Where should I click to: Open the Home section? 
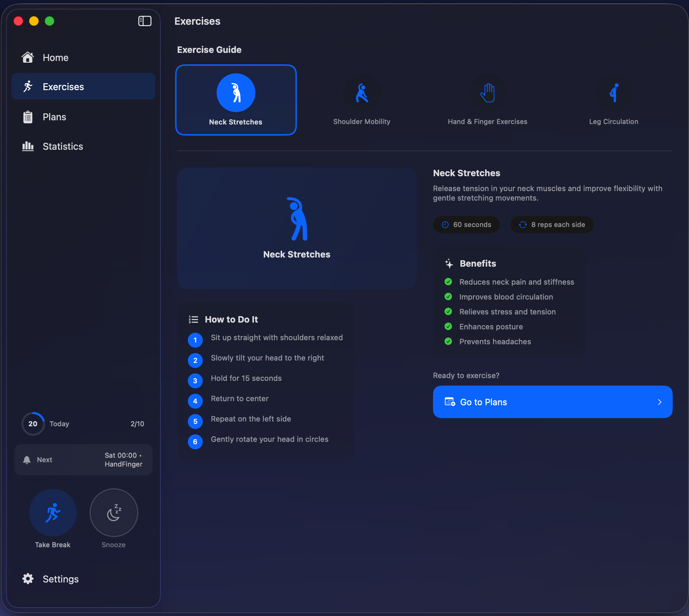pyautogui.click(x=56, y=58)
